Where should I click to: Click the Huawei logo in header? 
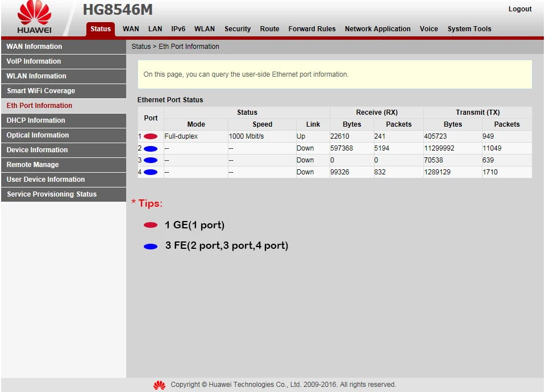point(34,16)
